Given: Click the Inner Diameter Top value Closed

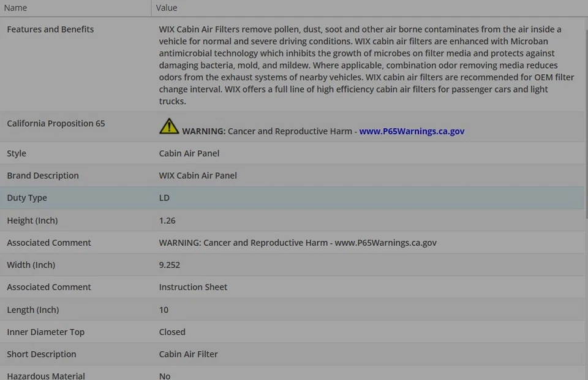Looking at the screenshot, I should coord(172,332).
